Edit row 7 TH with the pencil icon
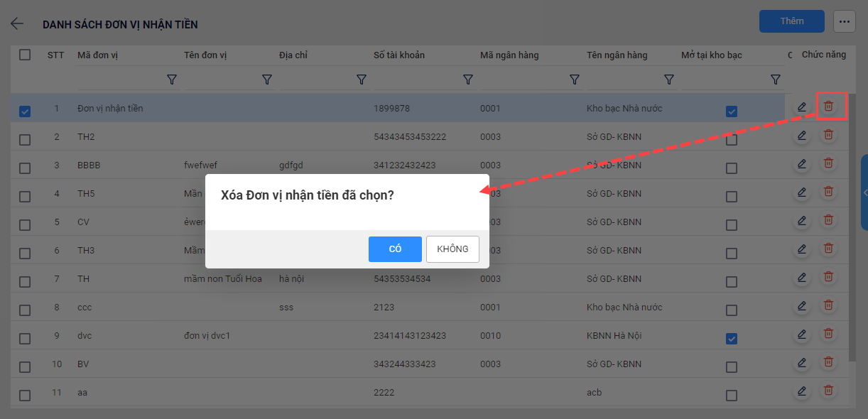868x419 pixels. [802, 277]
